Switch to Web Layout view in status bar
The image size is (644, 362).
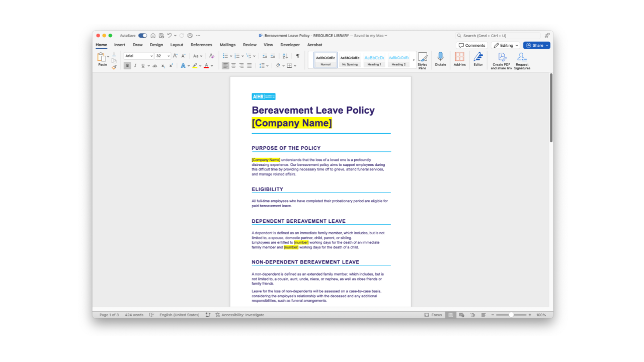(x=462, y=315)
